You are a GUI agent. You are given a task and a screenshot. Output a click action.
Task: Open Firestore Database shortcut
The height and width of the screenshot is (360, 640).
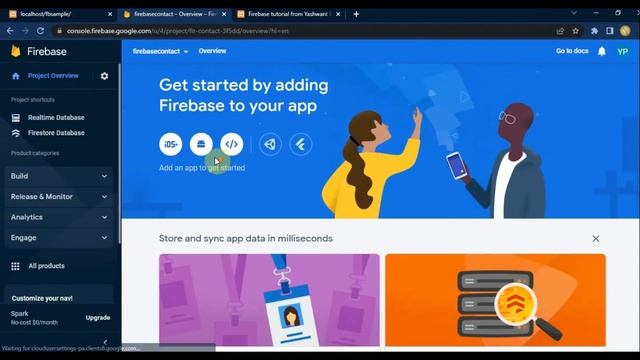(x=56, y=133)
